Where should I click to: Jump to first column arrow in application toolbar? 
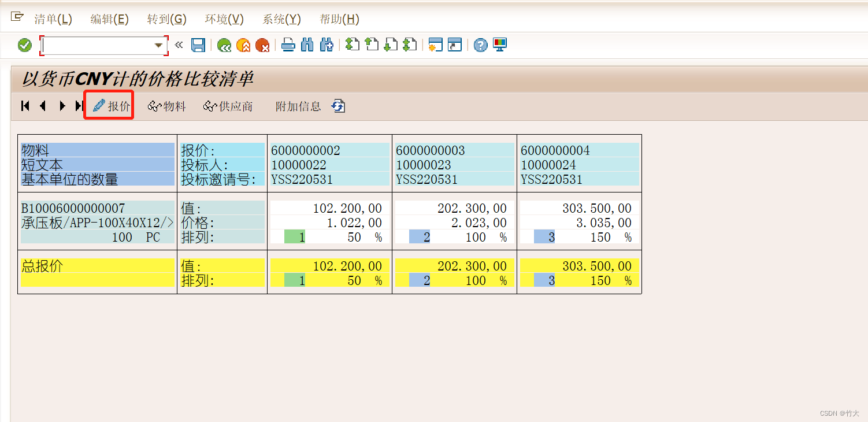pyautogui.click(x=25, y=106)
